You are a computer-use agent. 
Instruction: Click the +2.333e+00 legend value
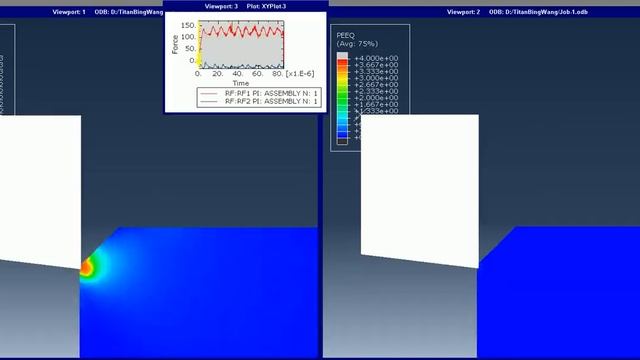[x=376, y=91]
